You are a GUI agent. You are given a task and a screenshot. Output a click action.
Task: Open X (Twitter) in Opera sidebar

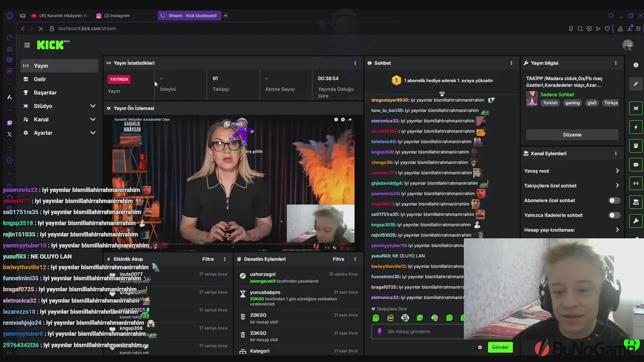click(10, 134)
